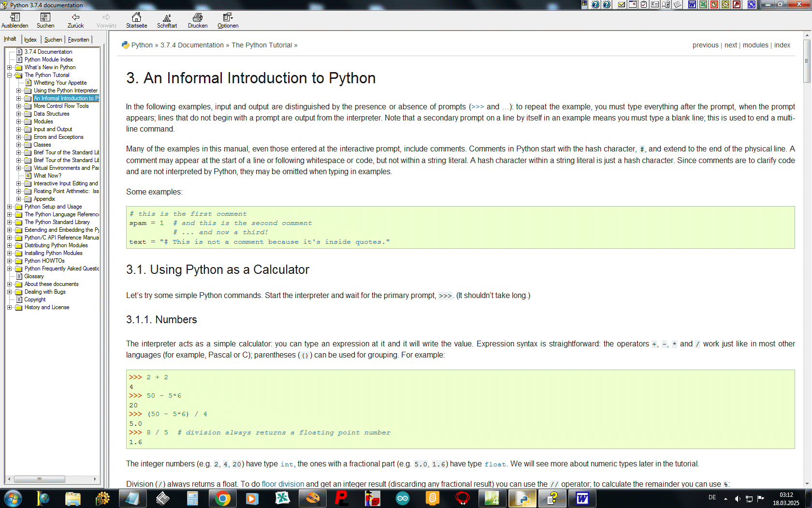812x508 pixels.
Task: Go back using the Zurück arrow
Action: point(75,21)
